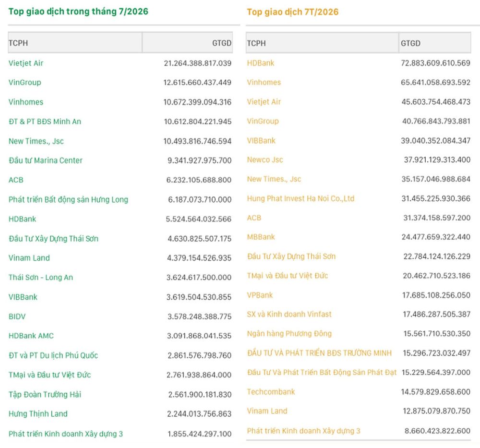480x448 pixels.
Task: Select the value 6.232.105.688.800
Action: (199, 180)
